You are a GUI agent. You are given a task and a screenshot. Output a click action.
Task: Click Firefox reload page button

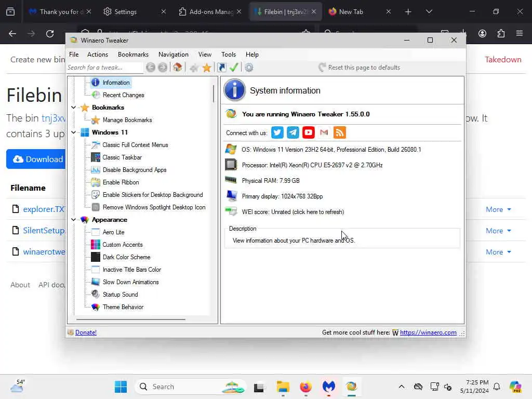(50, 34)
